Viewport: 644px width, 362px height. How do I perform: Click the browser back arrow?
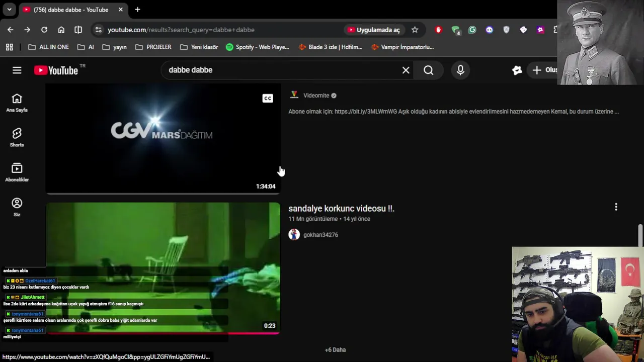click(x=11, y=30)
